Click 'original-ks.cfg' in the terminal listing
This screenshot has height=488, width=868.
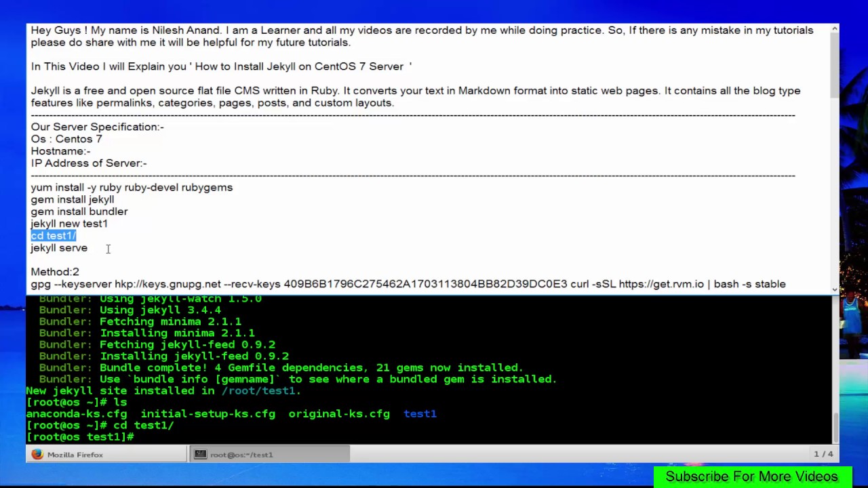[x=339, y=413]
